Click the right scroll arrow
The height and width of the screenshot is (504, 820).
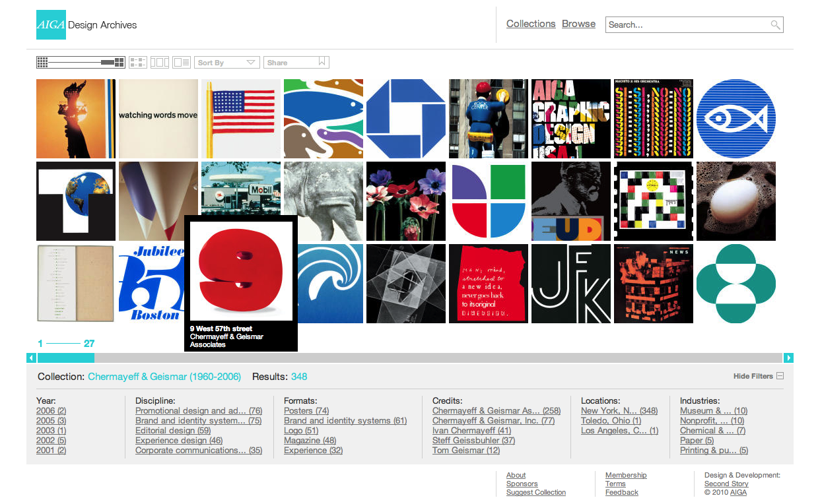tap(788, 358)
